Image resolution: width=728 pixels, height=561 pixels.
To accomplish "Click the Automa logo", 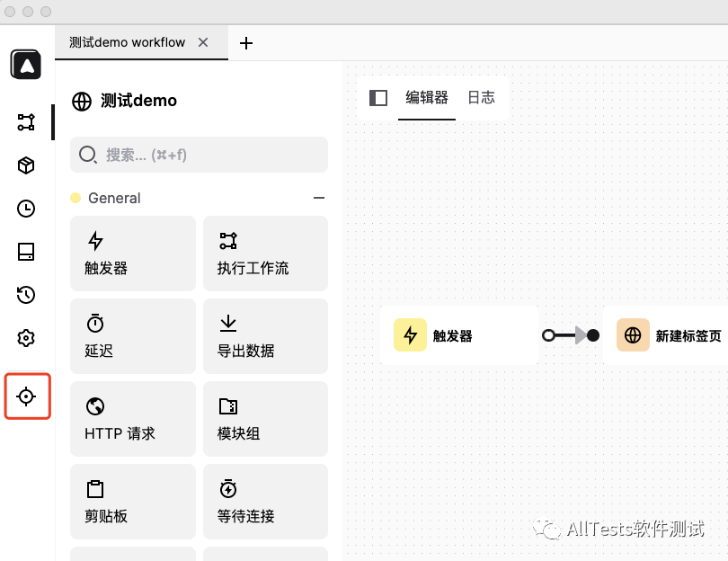I will 26,65.
